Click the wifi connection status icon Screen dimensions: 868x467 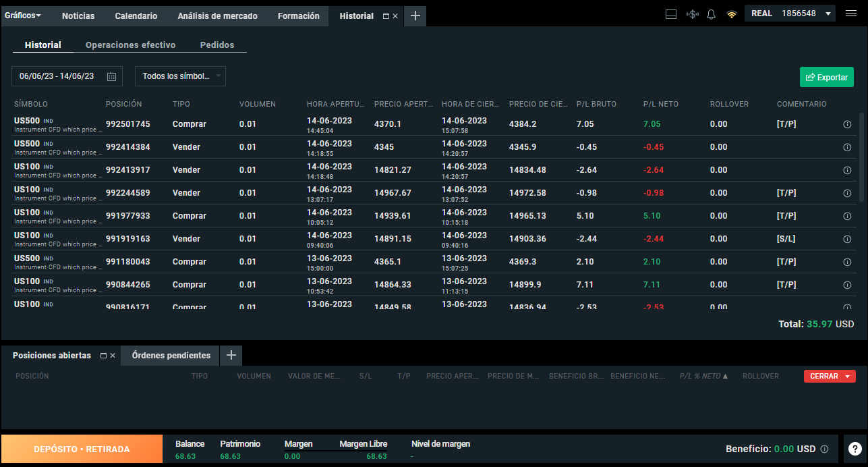click(x=731, y=14)
